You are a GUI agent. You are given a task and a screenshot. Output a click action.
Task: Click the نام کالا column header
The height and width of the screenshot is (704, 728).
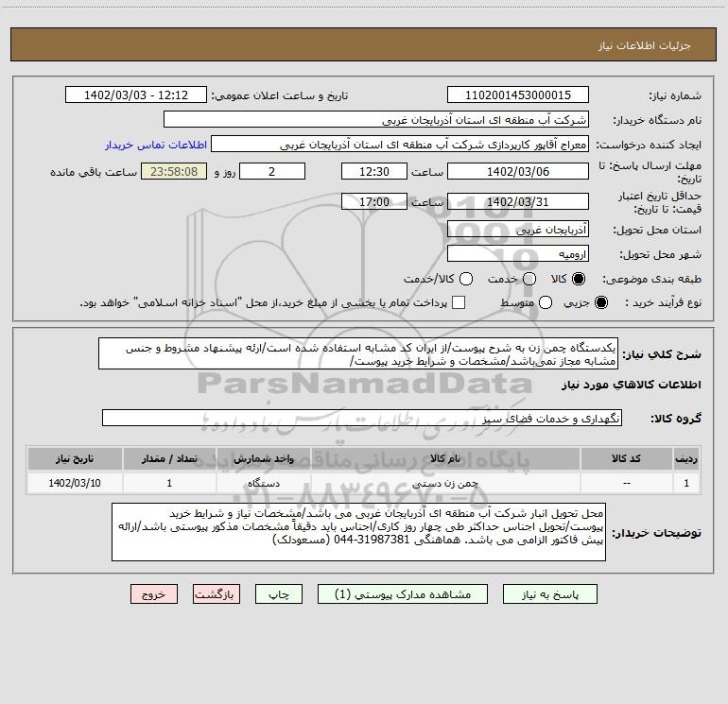coord(444,458)
